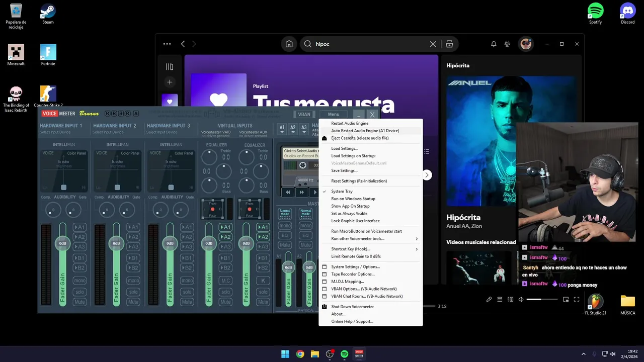Go back with Spotify's left arrow
644x362 pixels.
click(x=183, y=44)
